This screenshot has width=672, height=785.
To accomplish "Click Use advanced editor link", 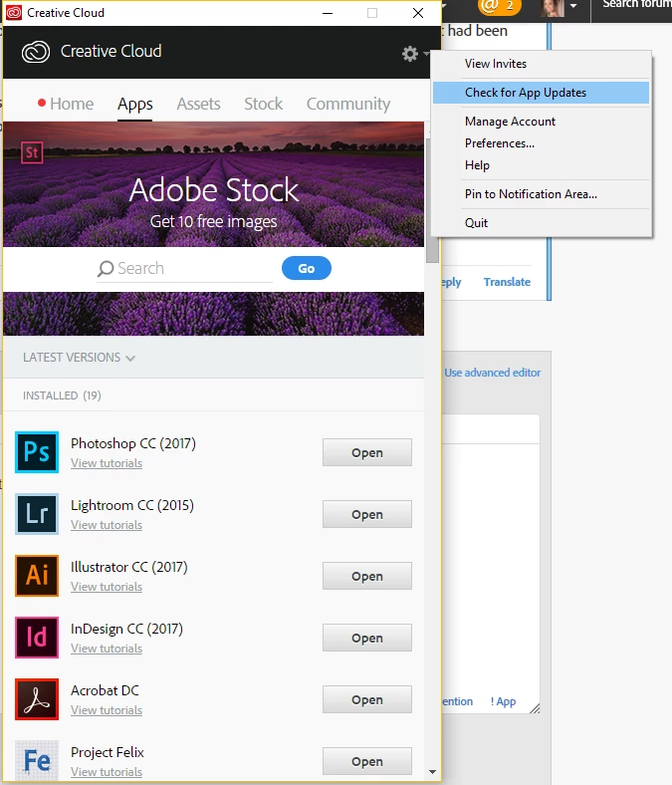I will pyautogui.click(x=493, y=373).
